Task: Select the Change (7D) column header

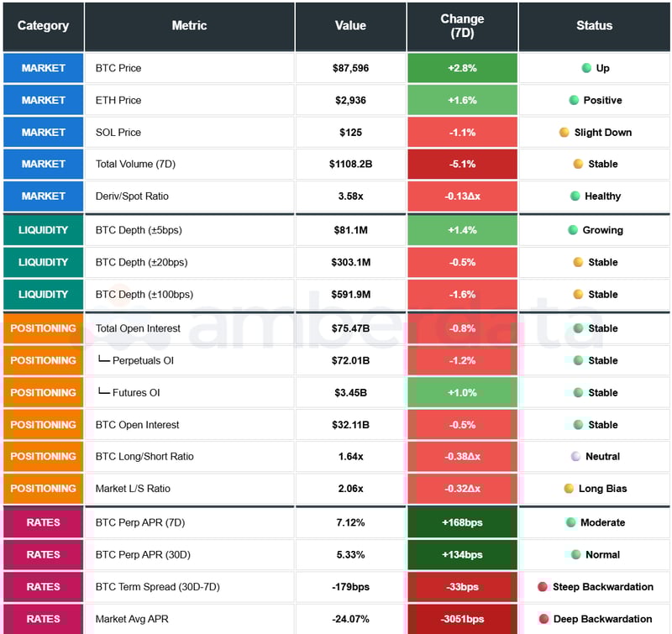Action: [x=462, y=26]
